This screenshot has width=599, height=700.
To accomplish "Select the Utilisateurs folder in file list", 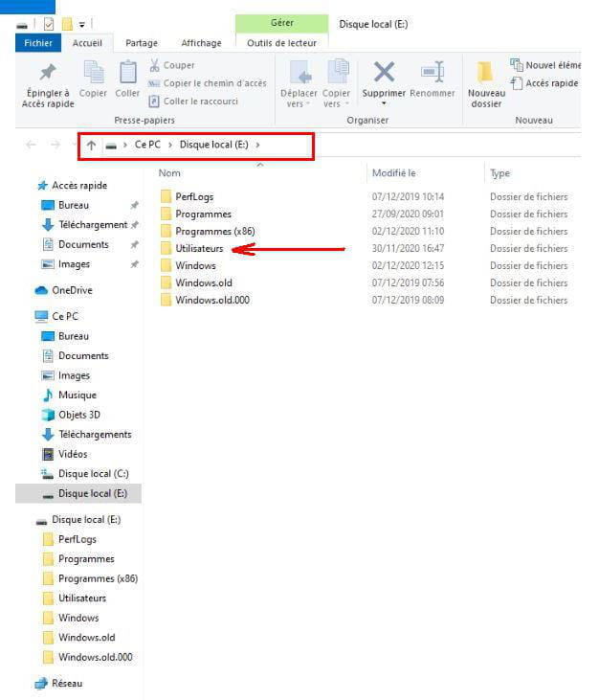I will [199, 249].
